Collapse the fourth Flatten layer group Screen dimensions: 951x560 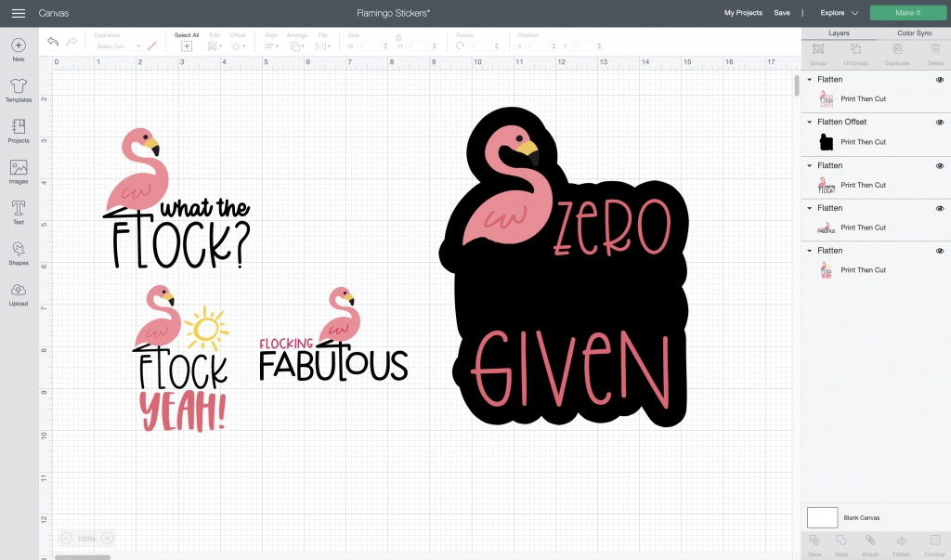click(809, 208)
